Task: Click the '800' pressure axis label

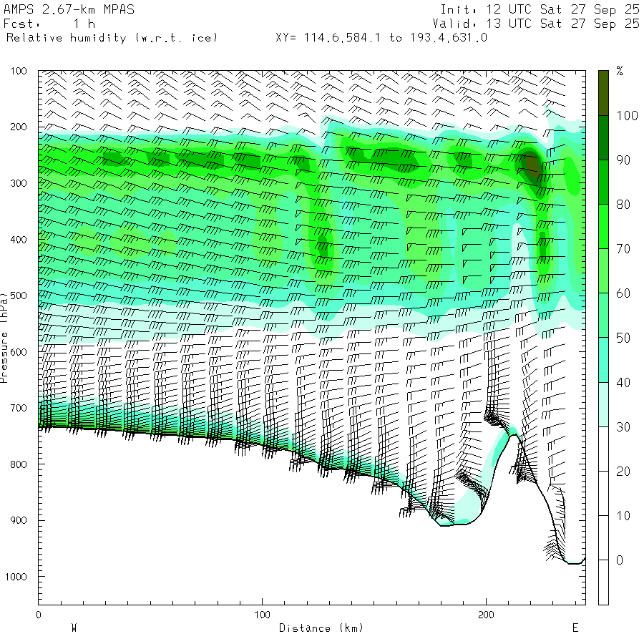Action: click(x=19, y=464)
